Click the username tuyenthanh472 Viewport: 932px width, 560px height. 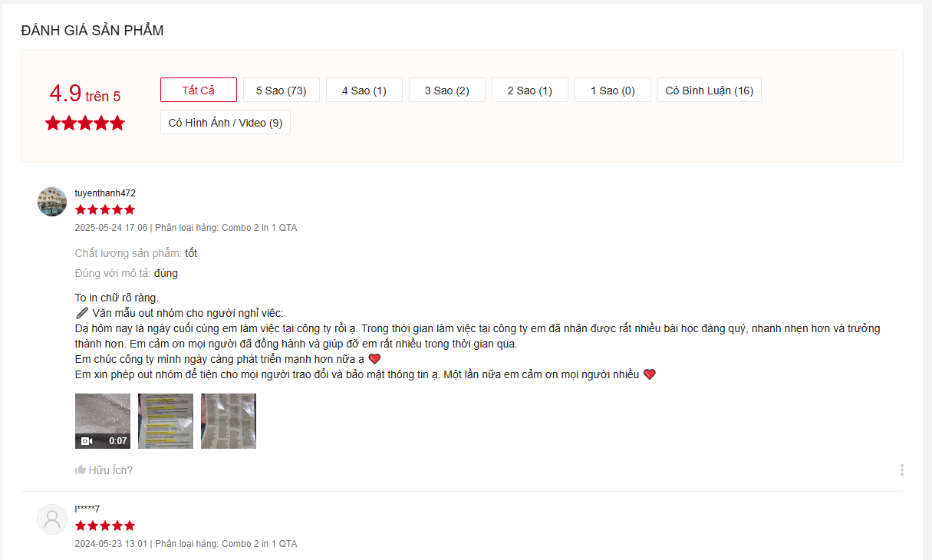[105, 193]
